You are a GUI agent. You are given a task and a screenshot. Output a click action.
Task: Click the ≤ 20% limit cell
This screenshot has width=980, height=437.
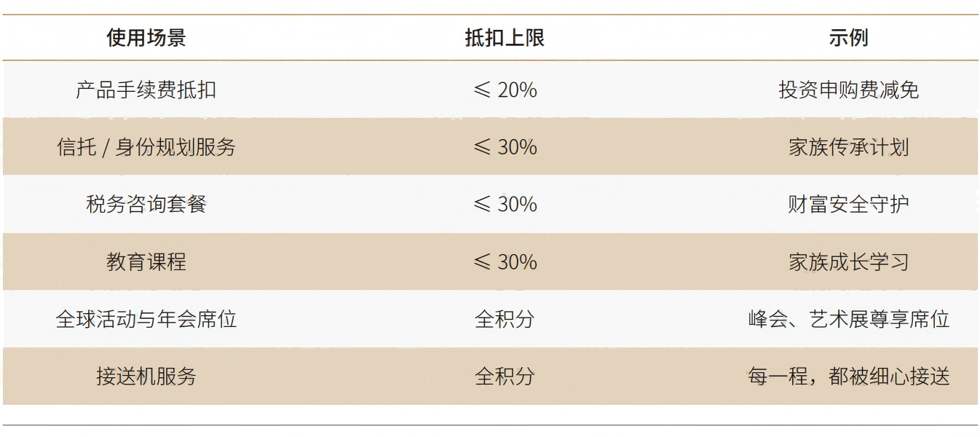click(505, 90)
